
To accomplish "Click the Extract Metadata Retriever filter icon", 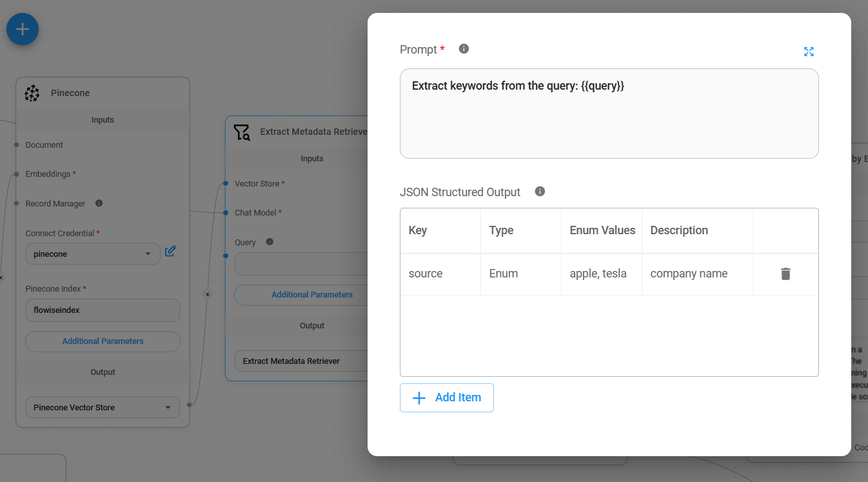I will tap(241, 132).
